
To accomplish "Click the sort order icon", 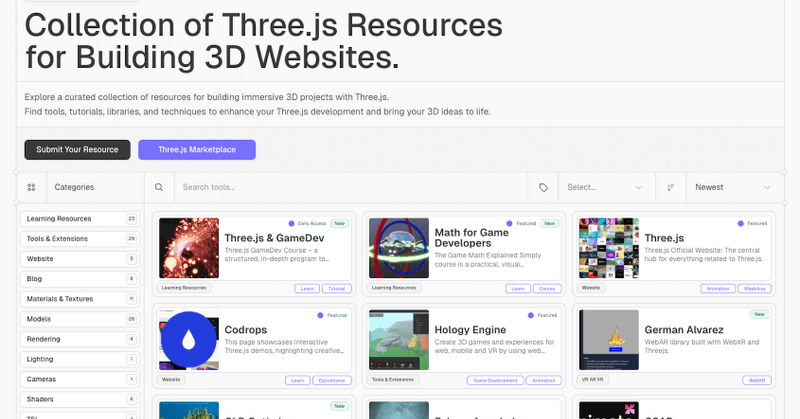I will coord(671,187).
